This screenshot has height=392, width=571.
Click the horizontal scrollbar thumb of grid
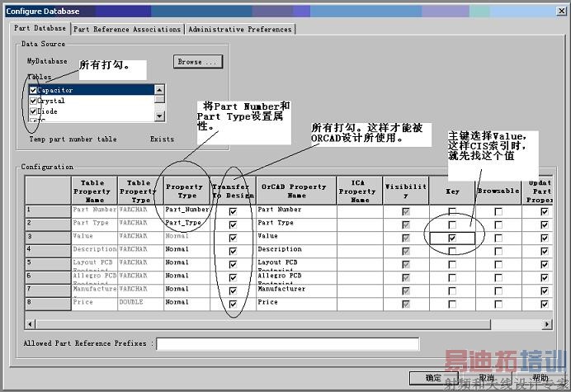(263, 324)
